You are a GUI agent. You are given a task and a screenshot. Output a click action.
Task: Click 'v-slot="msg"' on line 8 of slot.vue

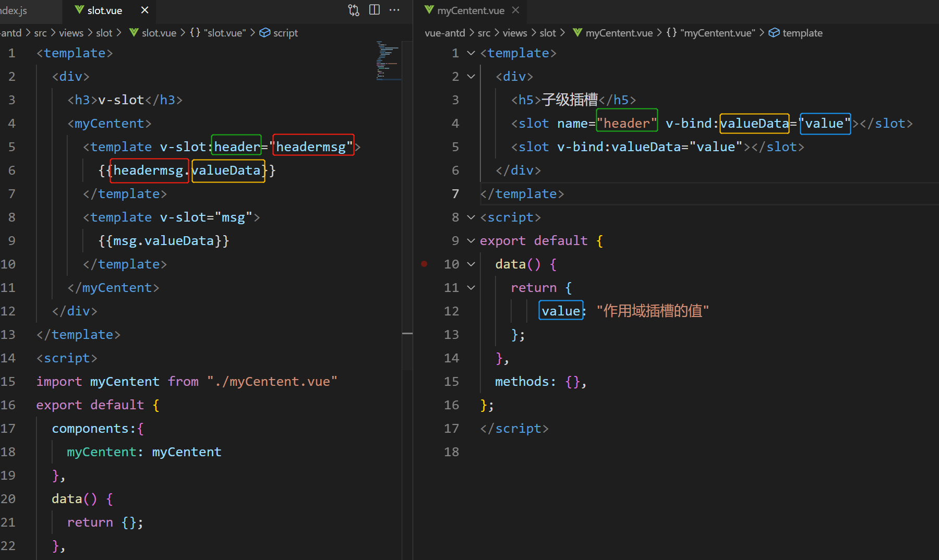[206, 217]
